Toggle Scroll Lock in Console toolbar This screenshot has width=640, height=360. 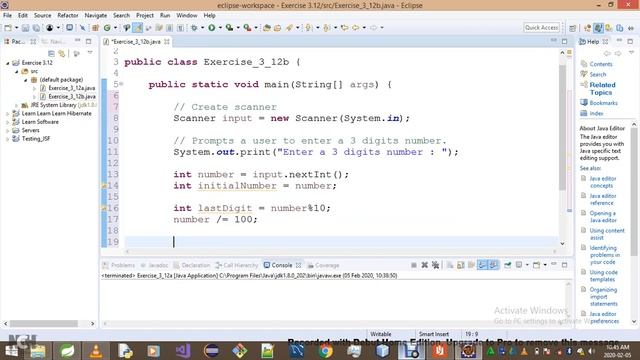460,265
